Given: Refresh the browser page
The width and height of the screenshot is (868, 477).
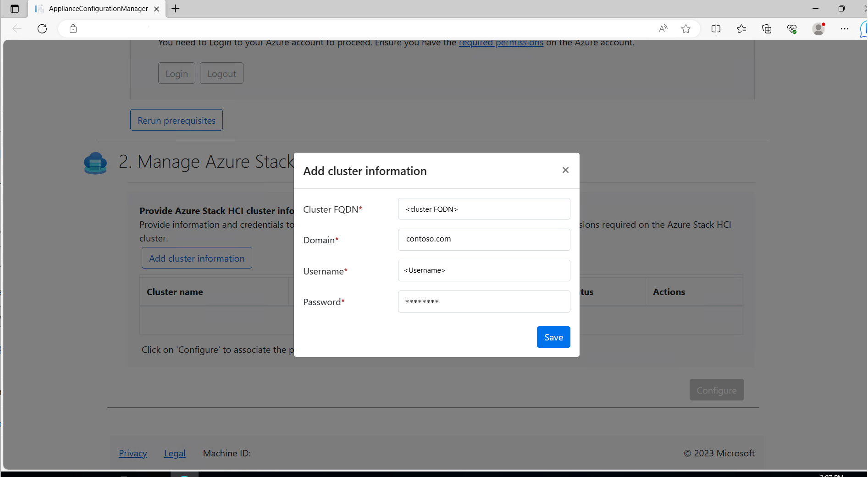Looking at the screenshot, I should (x=42, y=29).
